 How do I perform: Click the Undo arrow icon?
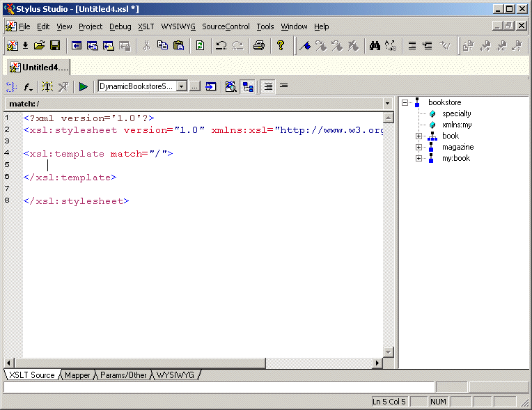pyautogui.click(x=221, y=46)
